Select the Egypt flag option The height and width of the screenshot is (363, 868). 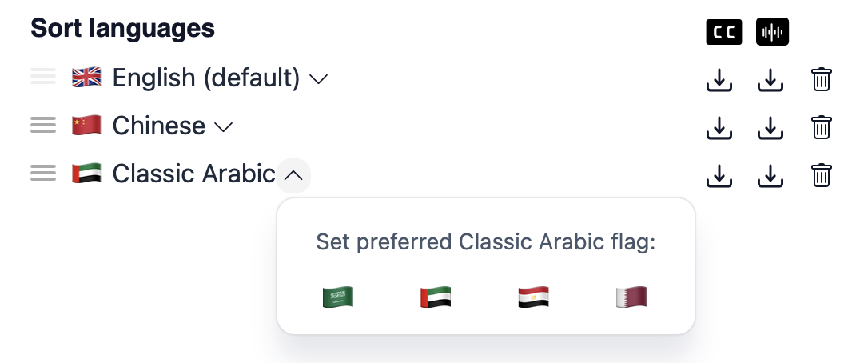click(533, 297)
